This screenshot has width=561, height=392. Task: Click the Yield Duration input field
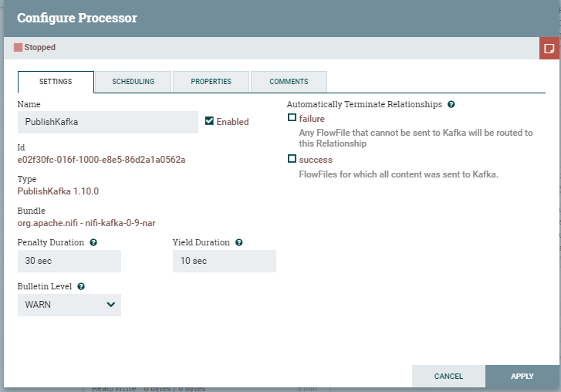(x=224, y=261)
